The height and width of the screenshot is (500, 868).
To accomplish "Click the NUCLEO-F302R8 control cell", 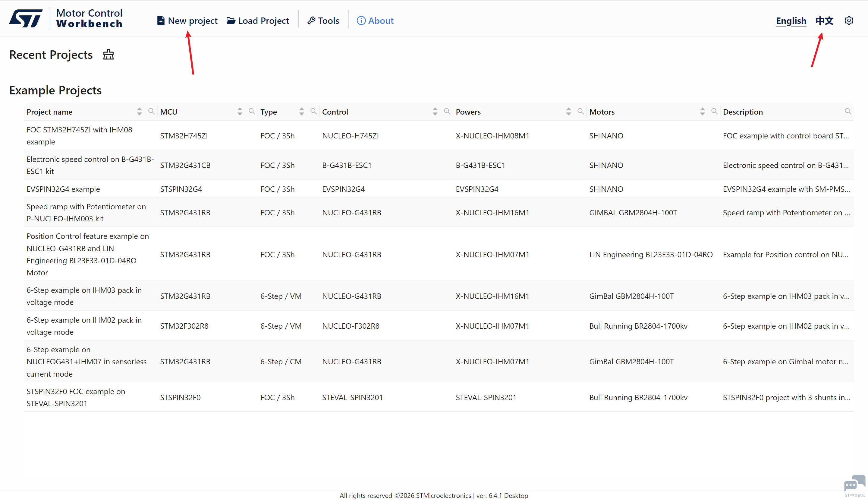I will coord(351,326).
